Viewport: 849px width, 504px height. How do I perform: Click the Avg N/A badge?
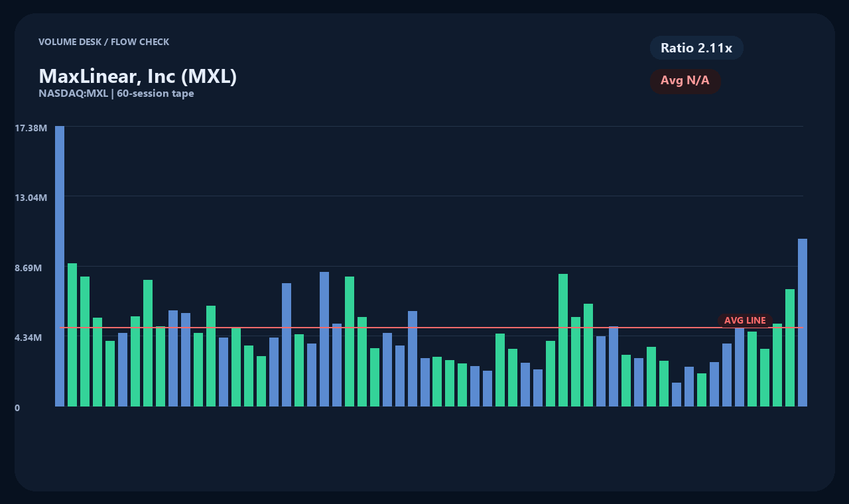(685, 81)
